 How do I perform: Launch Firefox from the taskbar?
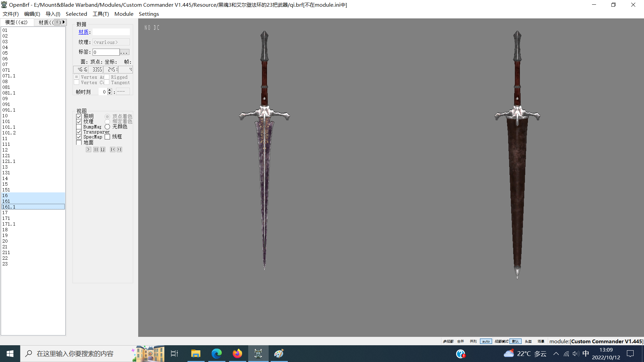(x=237, y=354)
